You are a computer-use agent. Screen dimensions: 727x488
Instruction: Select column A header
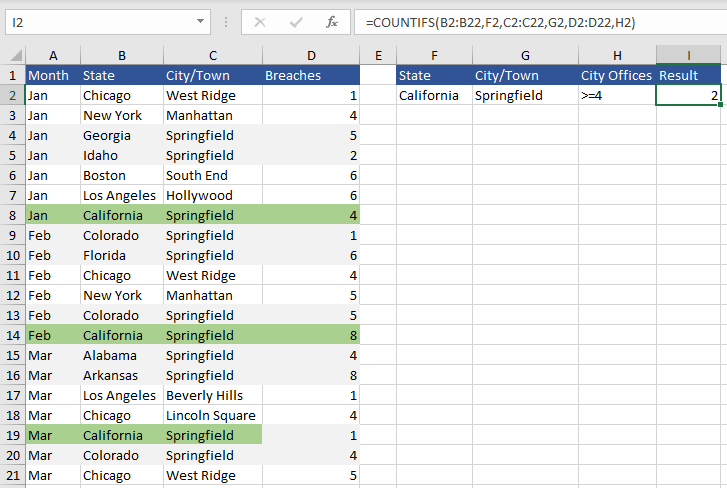tap(53, 56)
